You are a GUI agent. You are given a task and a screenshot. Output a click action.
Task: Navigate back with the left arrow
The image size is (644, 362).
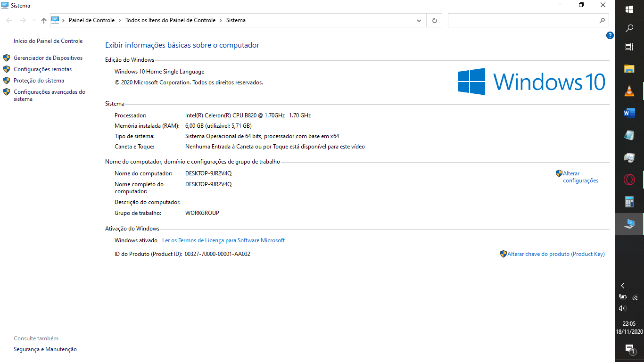tap(9, 20)
